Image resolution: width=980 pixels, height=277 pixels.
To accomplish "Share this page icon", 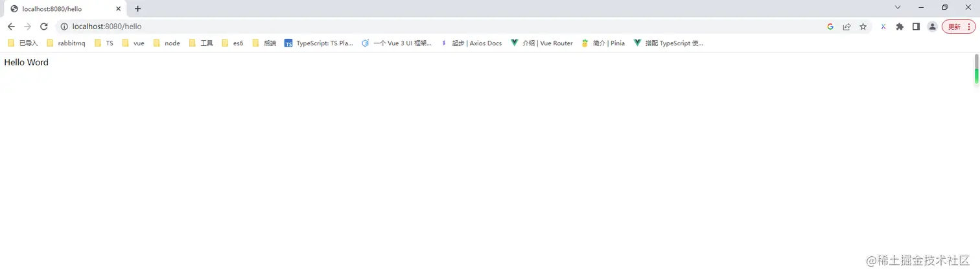I will pos(846,27).
